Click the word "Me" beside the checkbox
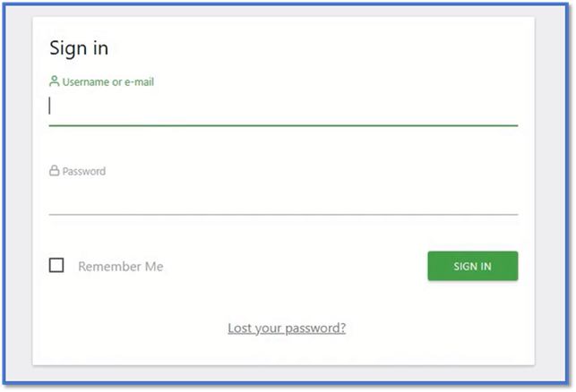The image size is (576, 392). pos(152,267)
